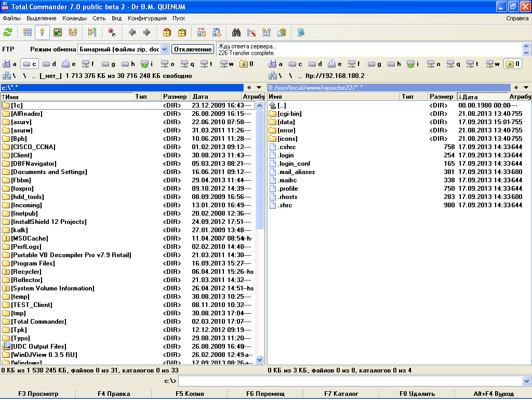Show directory tree view icon
This screenshot has height=399, width=532.
pos(73,33)
